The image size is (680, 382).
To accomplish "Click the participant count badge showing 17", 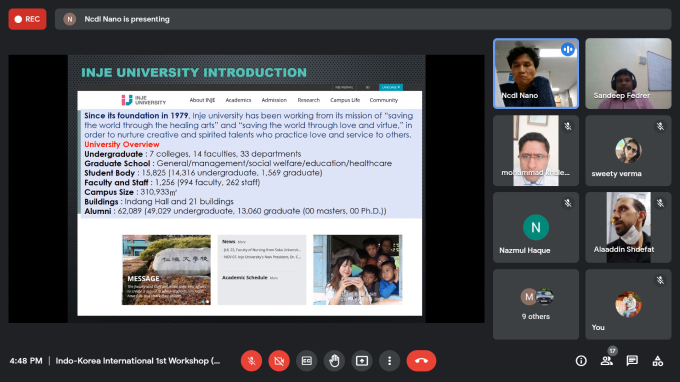I will click(612, 351).
